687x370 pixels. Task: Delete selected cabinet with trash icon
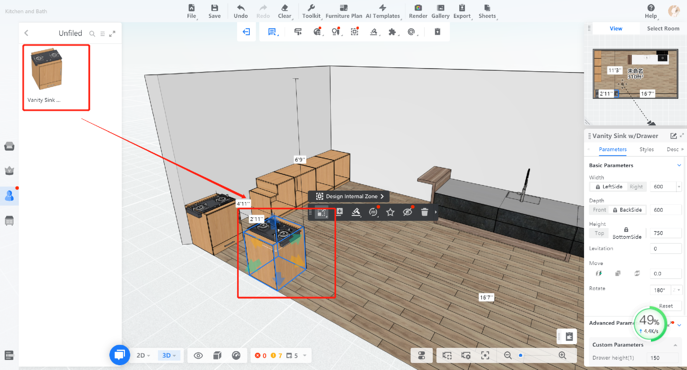424,212
